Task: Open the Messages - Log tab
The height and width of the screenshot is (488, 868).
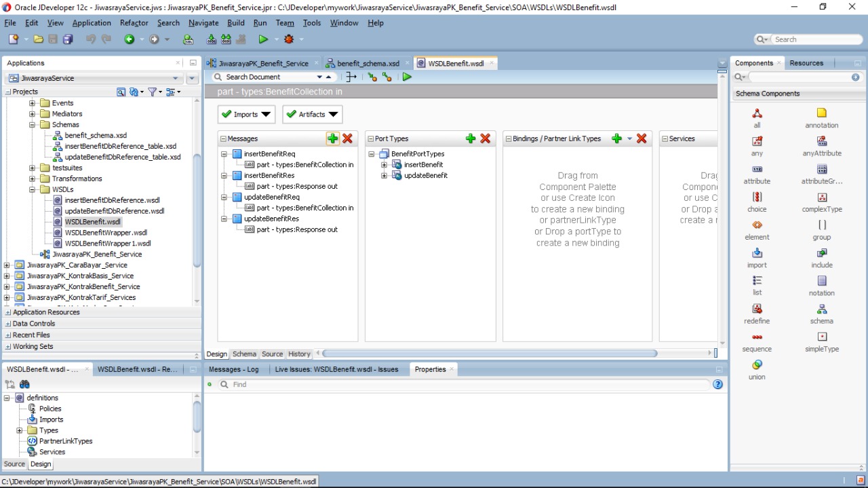Action: [x=234, y=369]
